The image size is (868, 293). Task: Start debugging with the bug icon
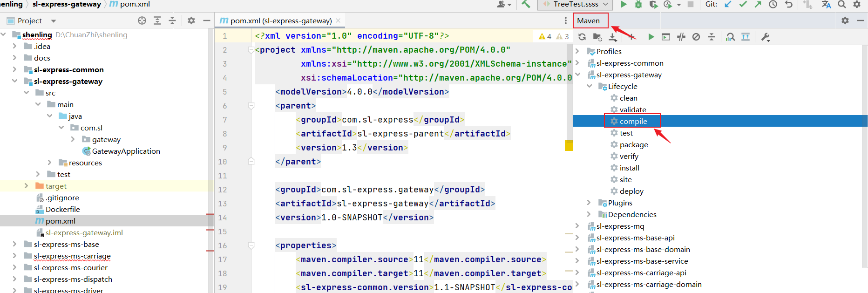(638, 4)
